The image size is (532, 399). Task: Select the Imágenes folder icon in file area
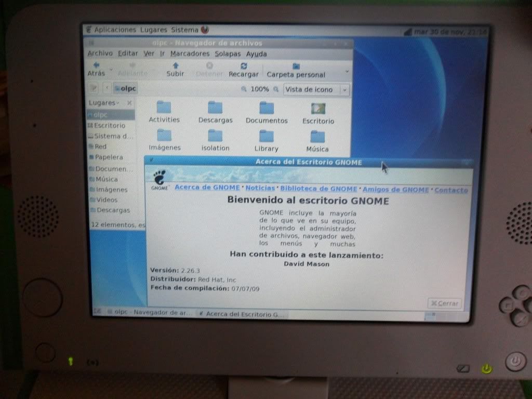pyautogui.click(x=165, y=139)
